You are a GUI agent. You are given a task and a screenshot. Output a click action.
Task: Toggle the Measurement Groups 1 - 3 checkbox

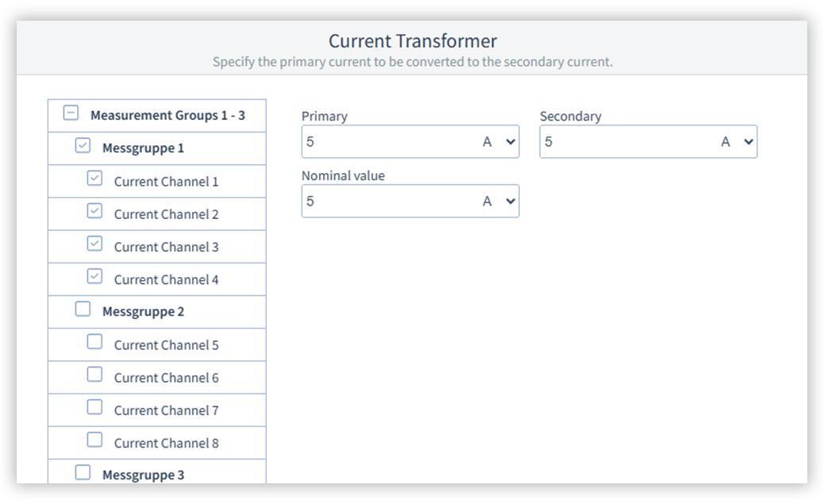point(71,113)
